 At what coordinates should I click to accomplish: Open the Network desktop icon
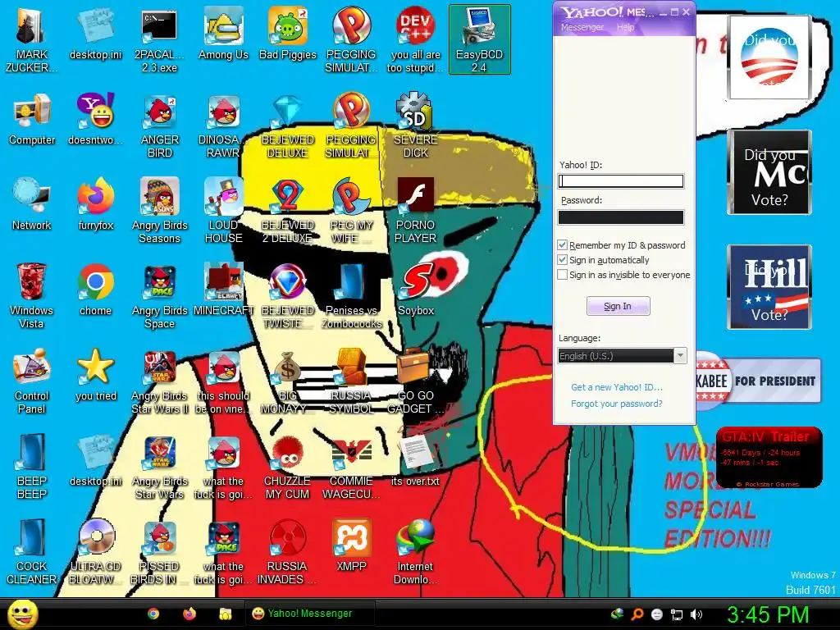pos(32,204)
